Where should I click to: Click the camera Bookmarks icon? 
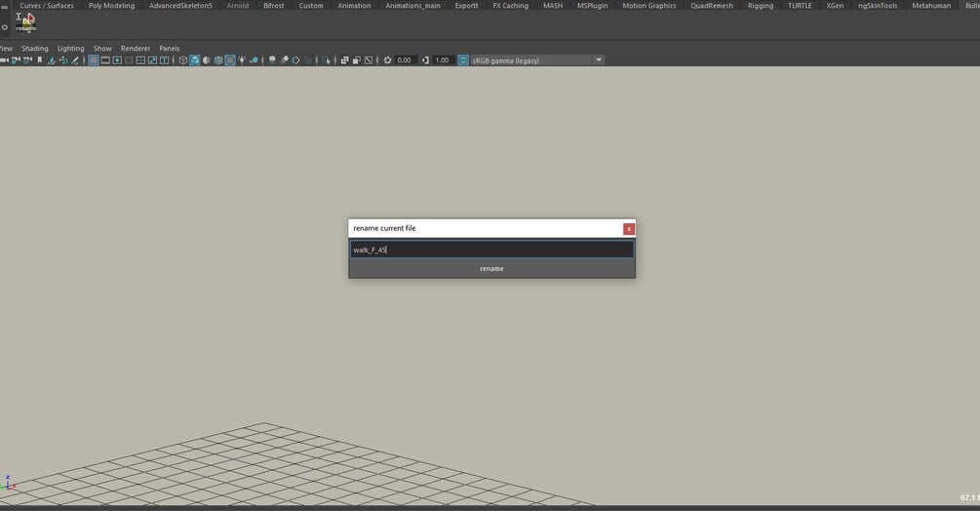pyautogui.click(x=39, y=59)
